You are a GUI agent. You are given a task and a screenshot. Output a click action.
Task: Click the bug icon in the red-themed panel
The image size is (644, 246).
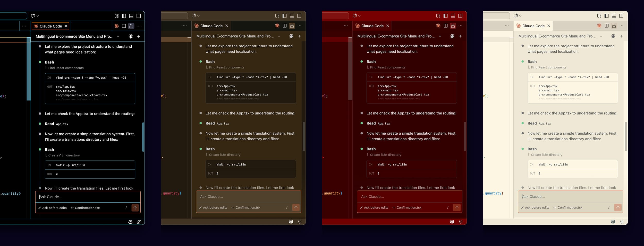(x=452, y=36)
